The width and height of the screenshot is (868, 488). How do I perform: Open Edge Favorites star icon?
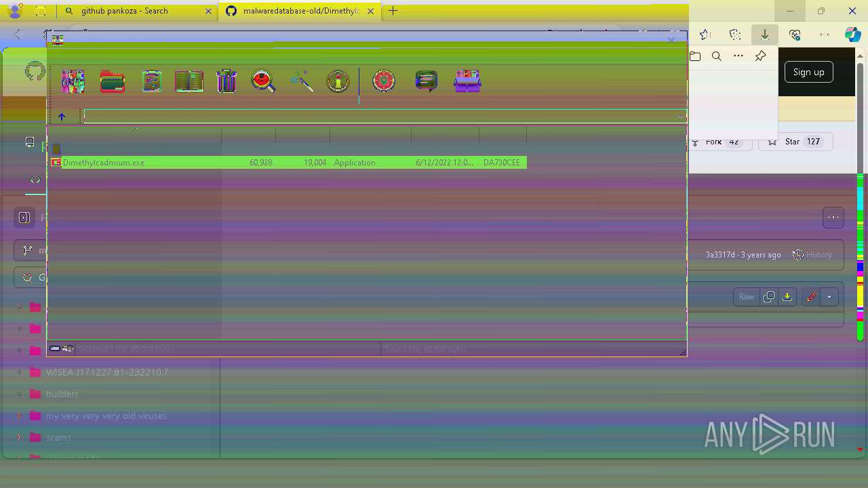[705, 35]
